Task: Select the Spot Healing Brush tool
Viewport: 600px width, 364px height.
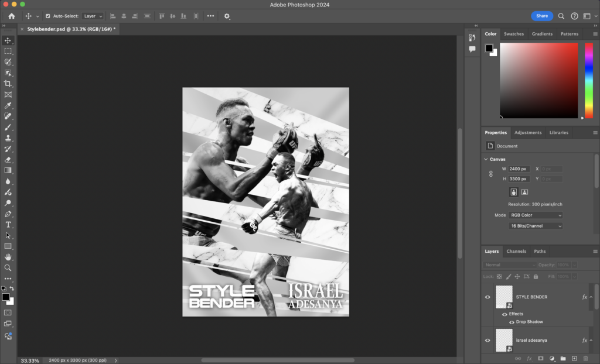Action: 8,116
